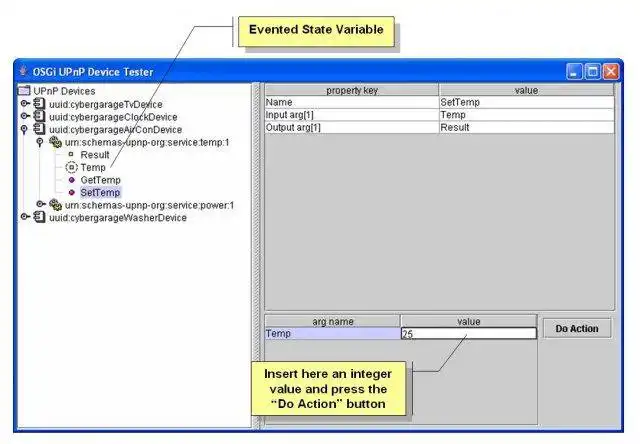This screenshot has height=444, width=640.
Task: Click the Java icon in the title bar
Action: point(23,71)
